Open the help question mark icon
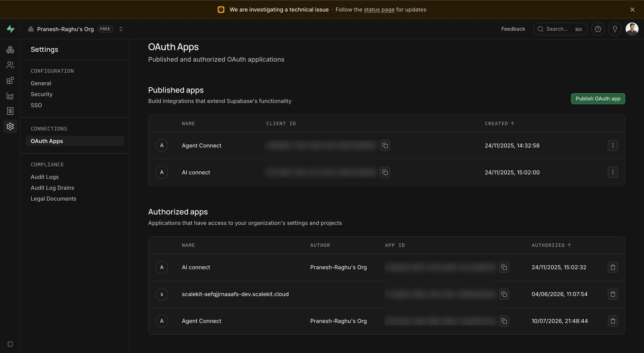The image size is (644, 353). pos(598,29)
